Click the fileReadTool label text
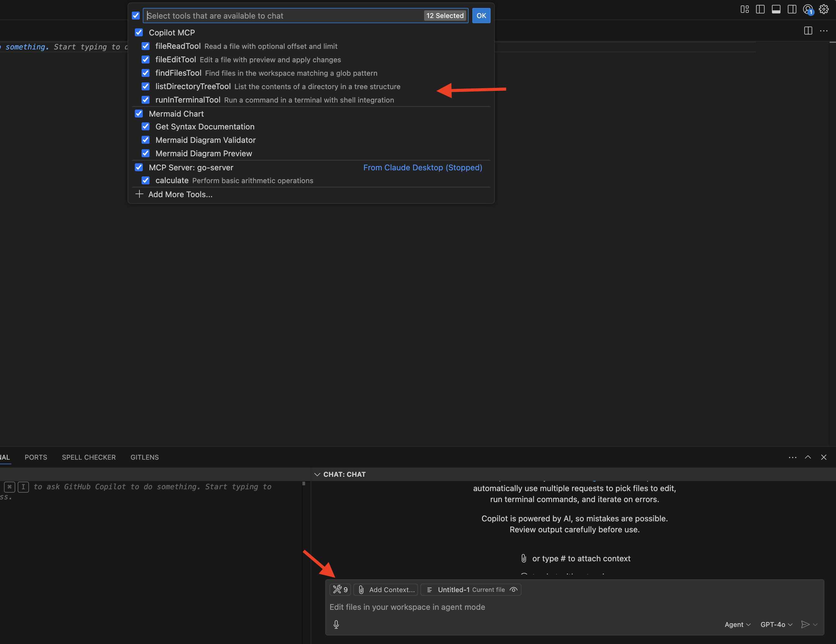Viewport: 836px width, 644px height. 178,46
